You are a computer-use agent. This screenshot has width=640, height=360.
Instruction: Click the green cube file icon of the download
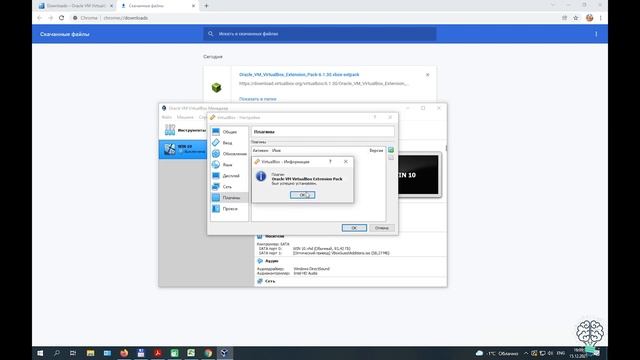point(216,87)
